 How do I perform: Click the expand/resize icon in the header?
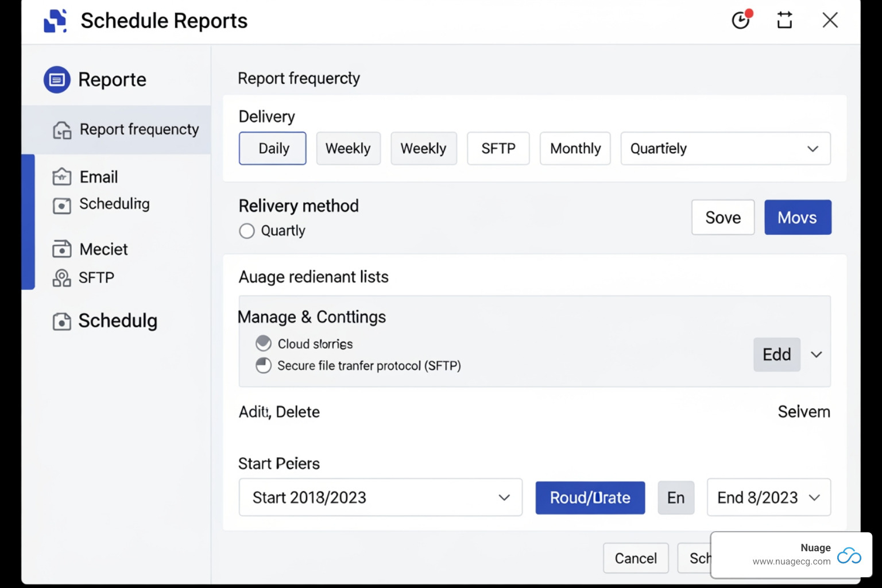click(x=784, y=20)
